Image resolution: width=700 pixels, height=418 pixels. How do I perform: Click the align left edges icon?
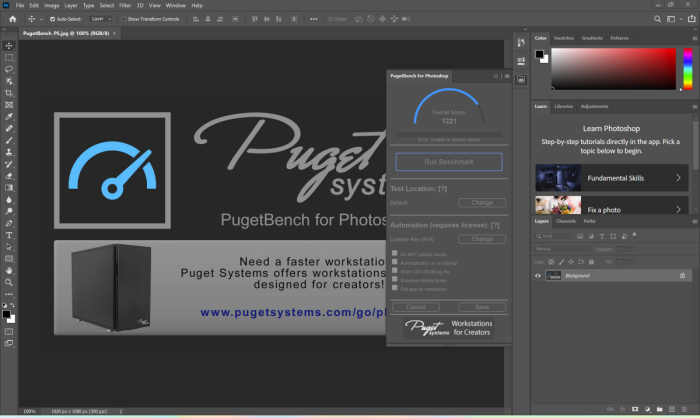[x=196, y=19]
